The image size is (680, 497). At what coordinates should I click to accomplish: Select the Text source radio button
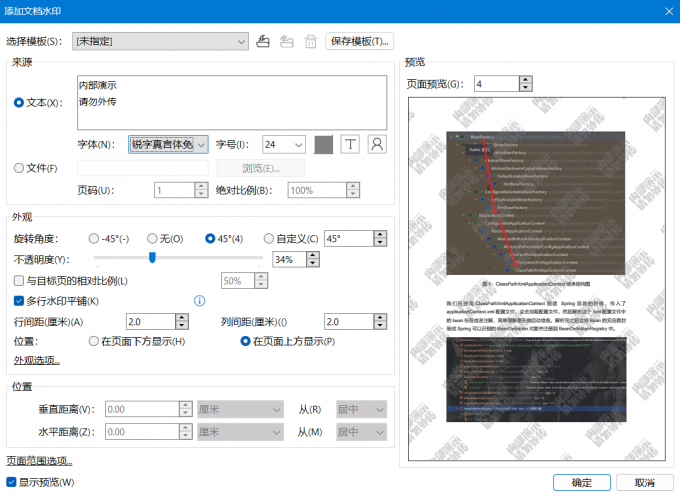click(19, 103)
